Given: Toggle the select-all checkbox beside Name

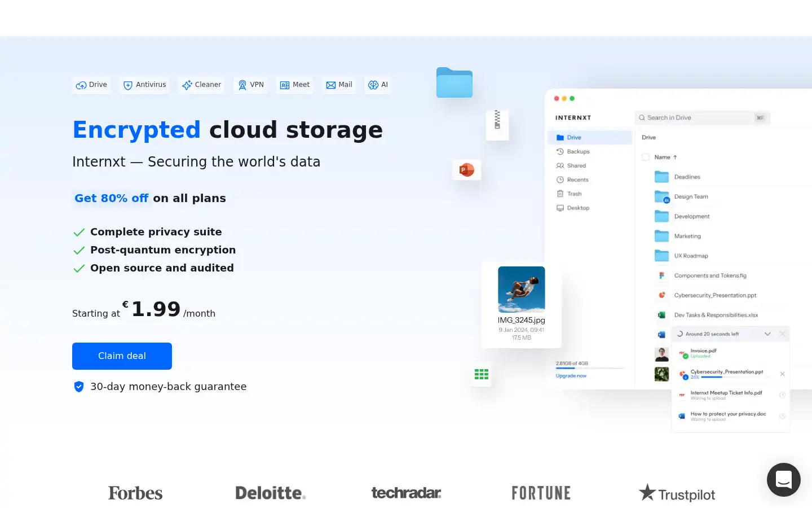Looking at the screenshot, I should [646, 157].
